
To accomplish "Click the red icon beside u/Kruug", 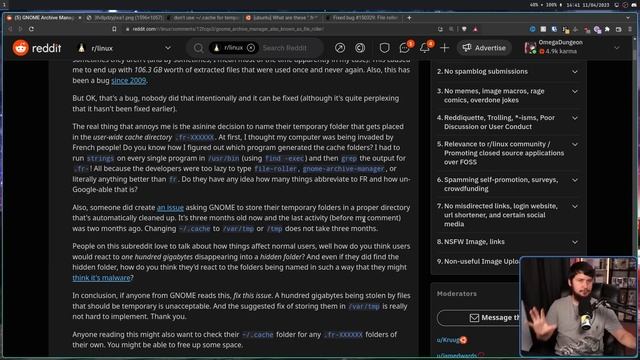I will click(463, 340).
